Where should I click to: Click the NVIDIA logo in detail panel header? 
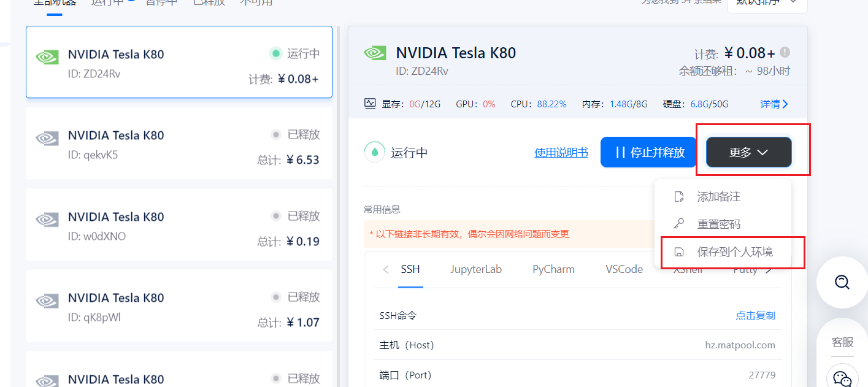tap(375, 53)
